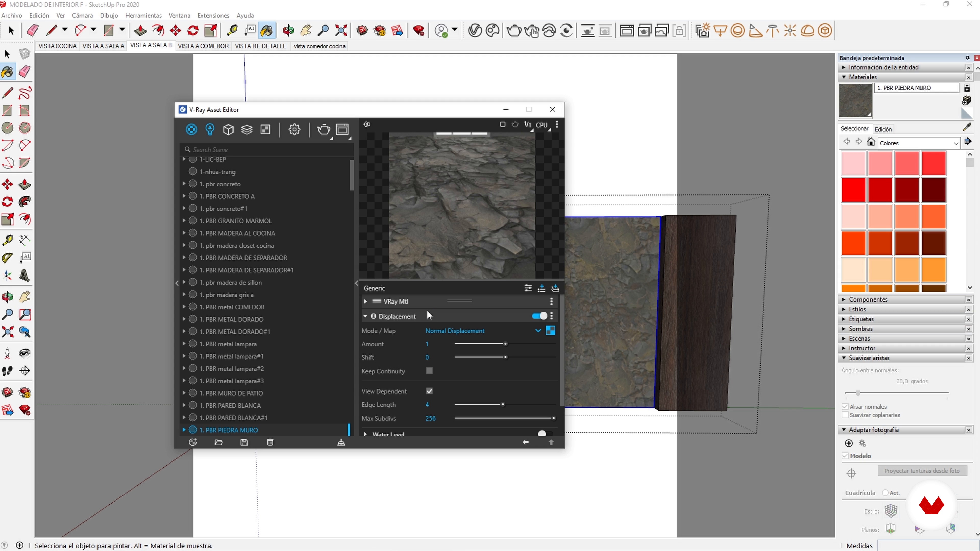Pick the bright red color swatch
Image resolution: width=980 pixels, height=551 pixels.
coord(853,189)
